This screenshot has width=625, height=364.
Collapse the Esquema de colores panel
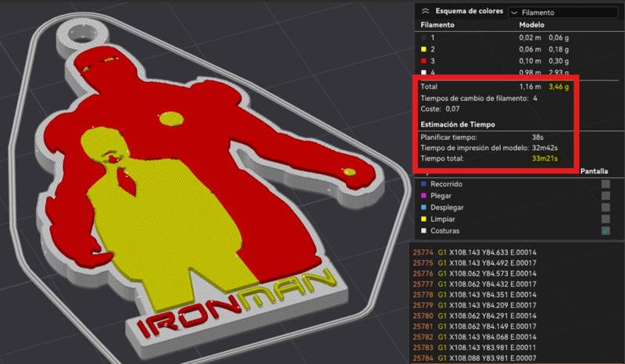(425, 12)
